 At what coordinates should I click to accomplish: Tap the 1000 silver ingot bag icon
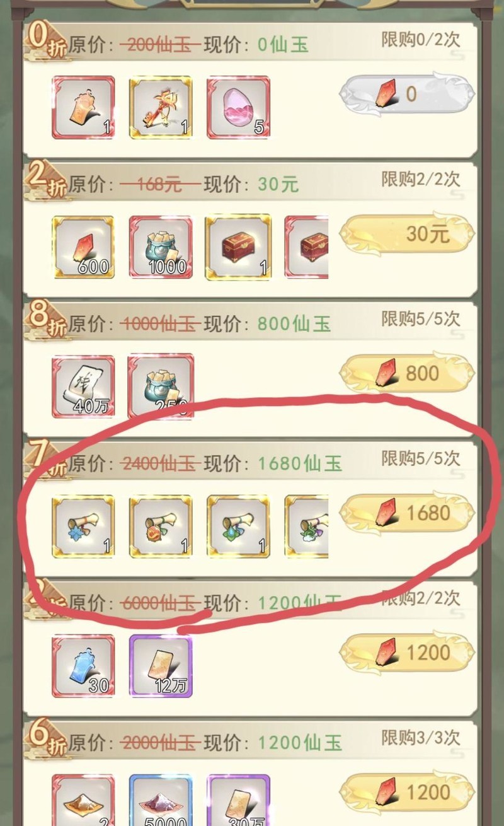coord(161,247)
